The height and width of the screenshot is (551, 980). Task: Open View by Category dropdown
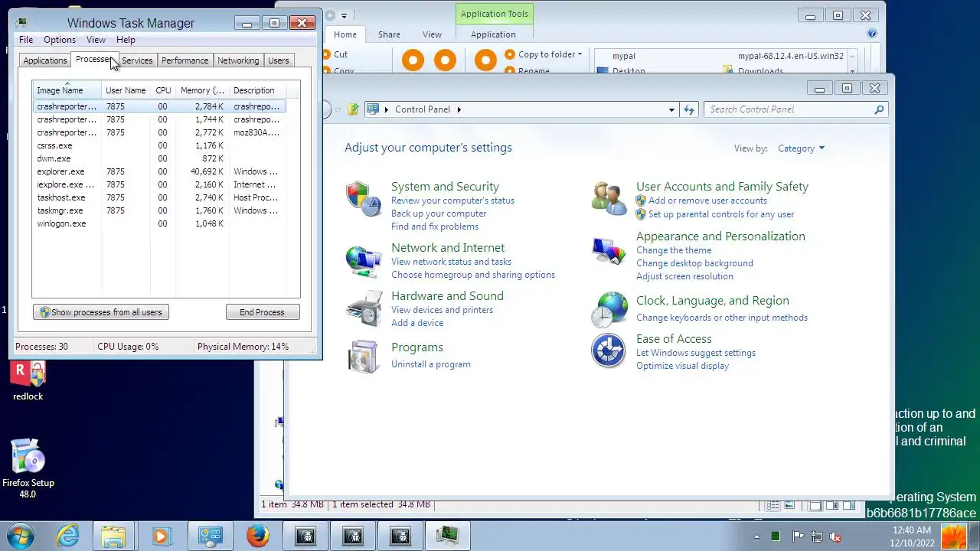(x=801, y=148)
